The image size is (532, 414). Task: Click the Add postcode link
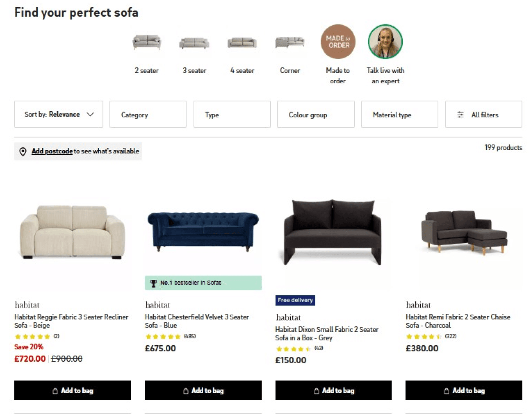pos(52,151)
